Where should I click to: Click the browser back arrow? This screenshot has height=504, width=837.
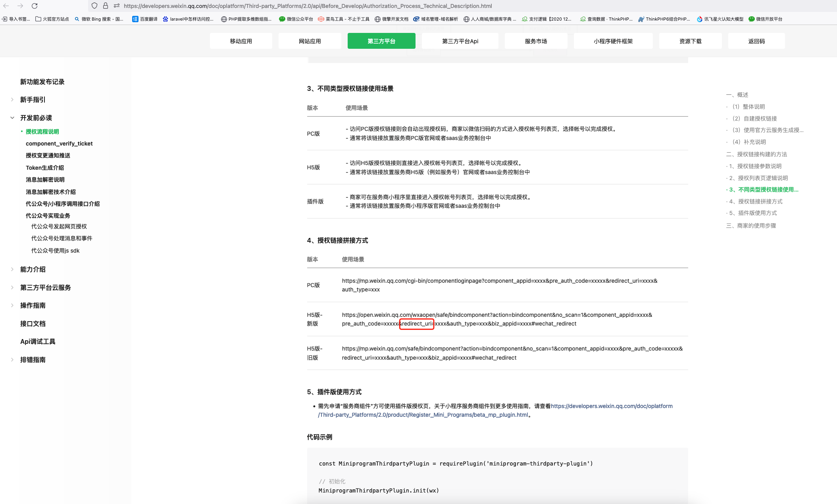click(6, 6)
